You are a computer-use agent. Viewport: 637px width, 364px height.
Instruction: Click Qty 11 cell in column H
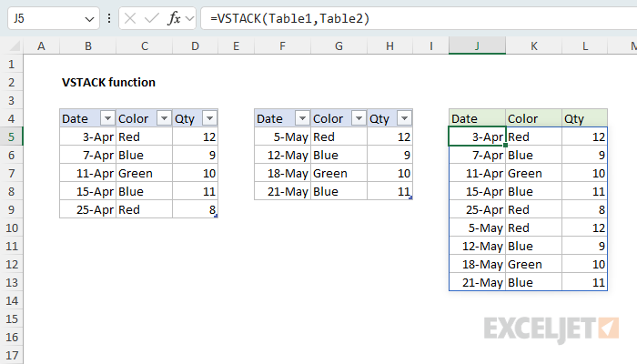click(x=390, y=191)
